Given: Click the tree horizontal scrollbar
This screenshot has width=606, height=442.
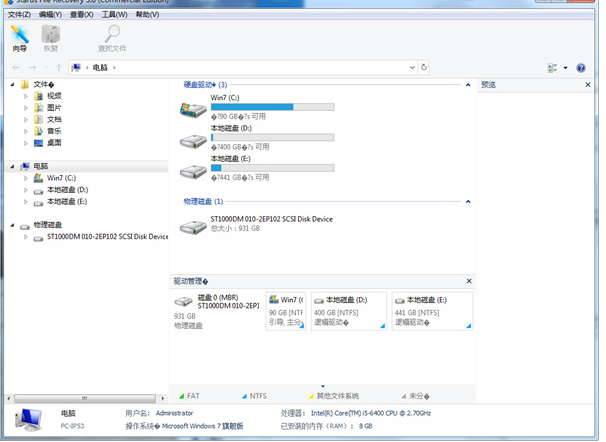Looking at the screenshot, I should point(85,398).
